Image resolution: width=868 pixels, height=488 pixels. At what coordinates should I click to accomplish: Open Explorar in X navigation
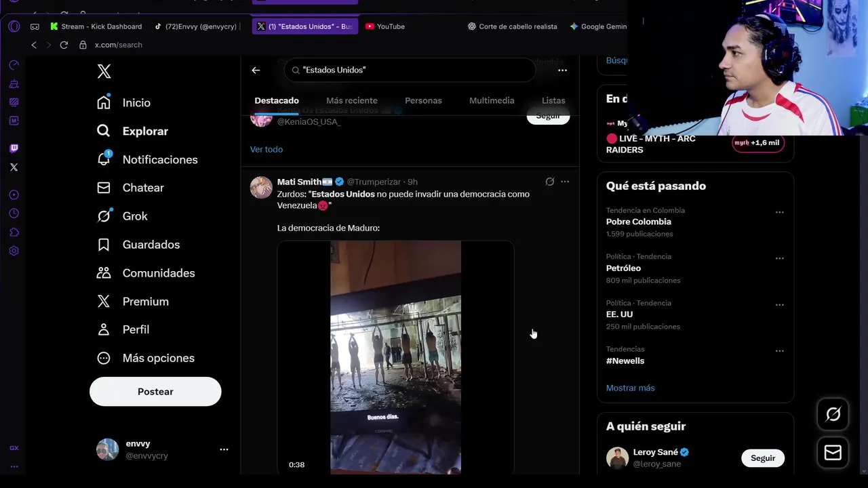tap(132, 131)
